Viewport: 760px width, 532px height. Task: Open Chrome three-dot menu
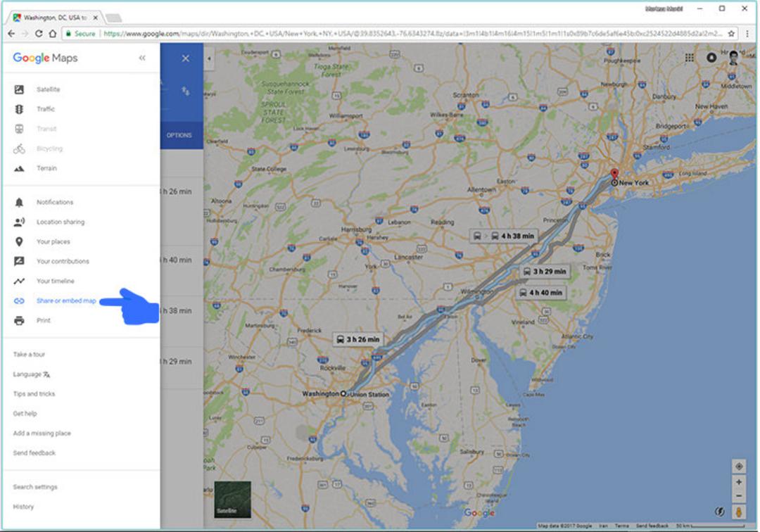click(x=747, y=34)
